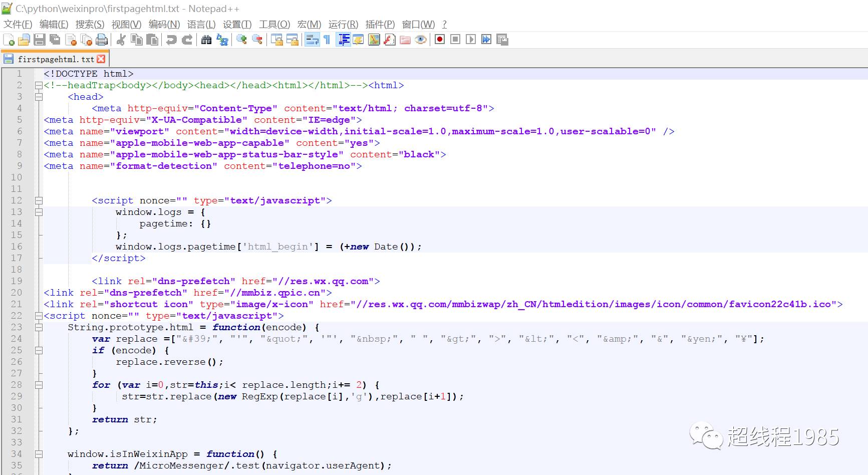Stop macro recording with the square icon
Screen dimensions: 868x475
(x=455, y=40)
